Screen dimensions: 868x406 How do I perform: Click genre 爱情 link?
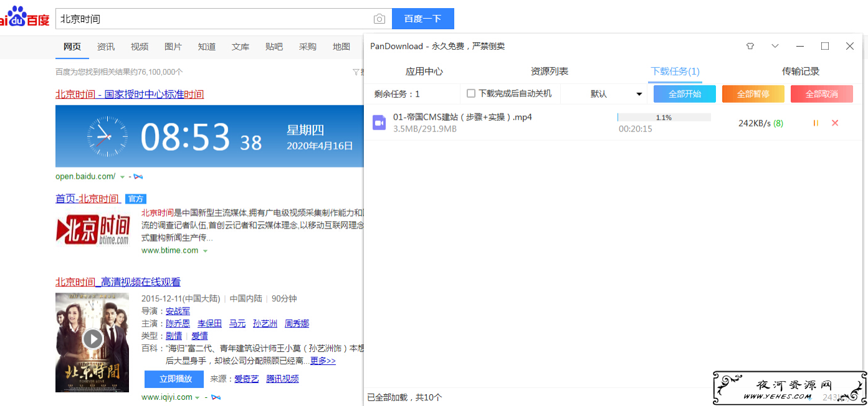(x=200, y=336)
